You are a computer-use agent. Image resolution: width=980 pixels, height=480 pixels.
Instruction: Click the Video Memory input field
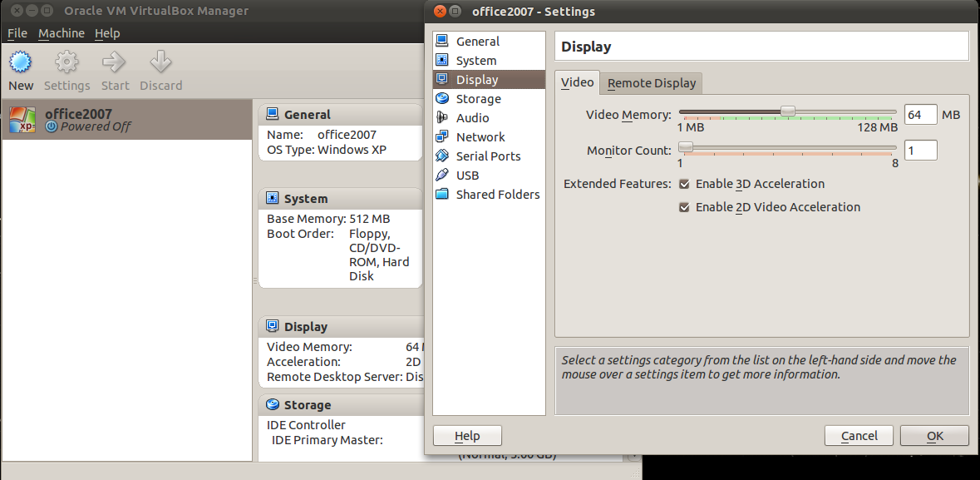click(x=920, y=114)
